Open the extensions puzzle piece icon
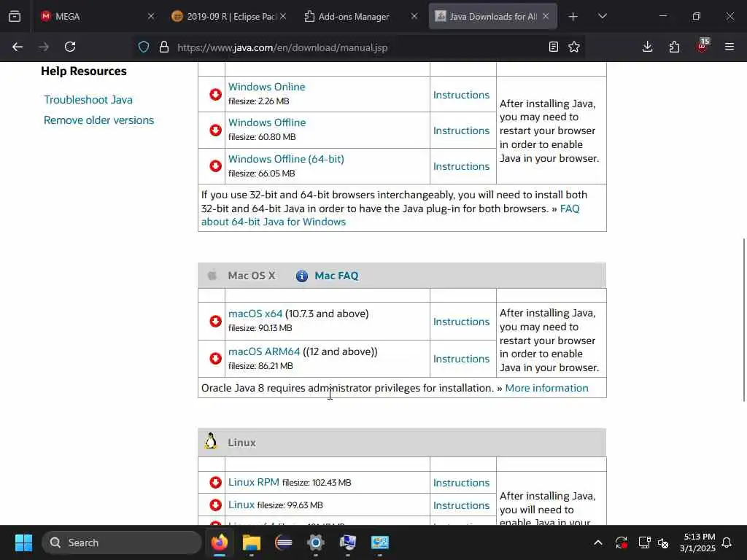747x560 pixels. [x=674, y=47]
